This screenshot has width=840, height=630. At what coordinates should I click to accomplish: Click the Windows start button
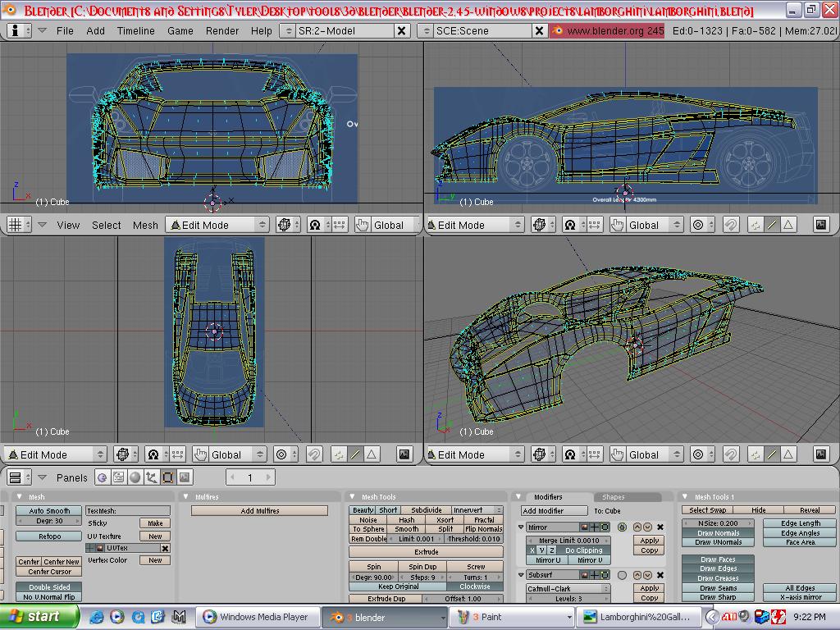(x=39, y=617)
